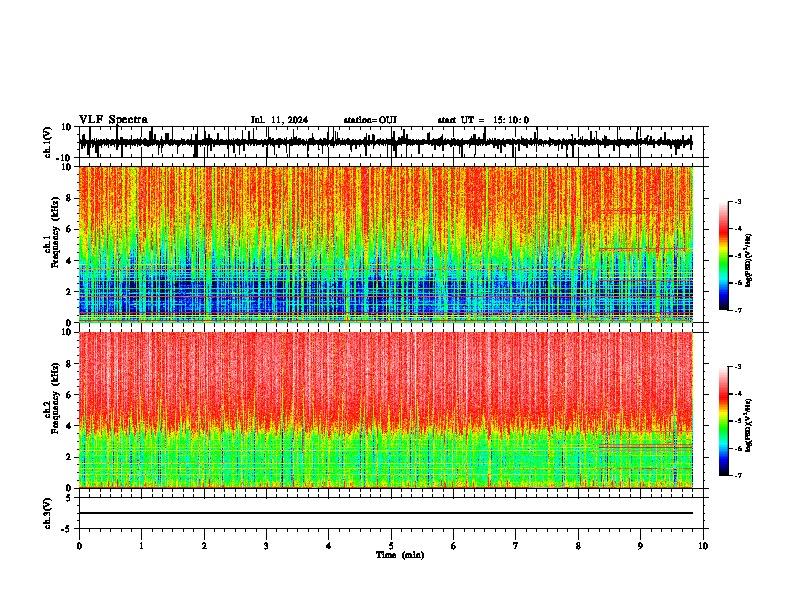
Task: Click the "8" kHz tick on ch.1 axis
Action: 70,198
